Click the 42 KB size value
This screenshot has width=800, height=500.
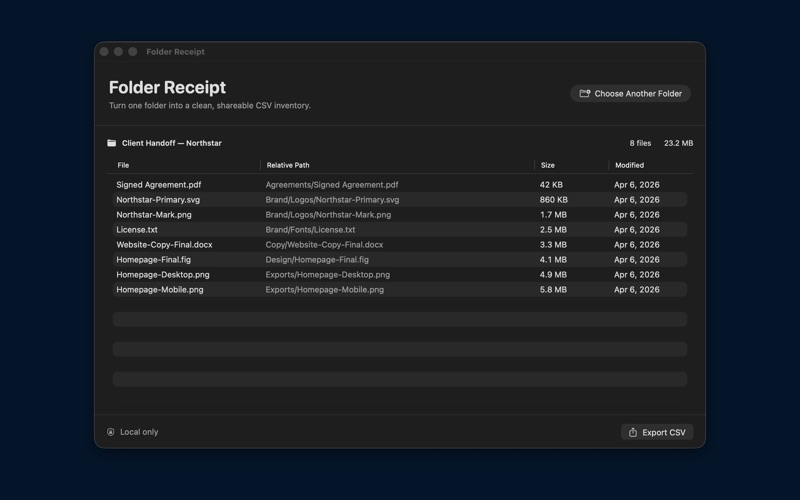[551, 185]
